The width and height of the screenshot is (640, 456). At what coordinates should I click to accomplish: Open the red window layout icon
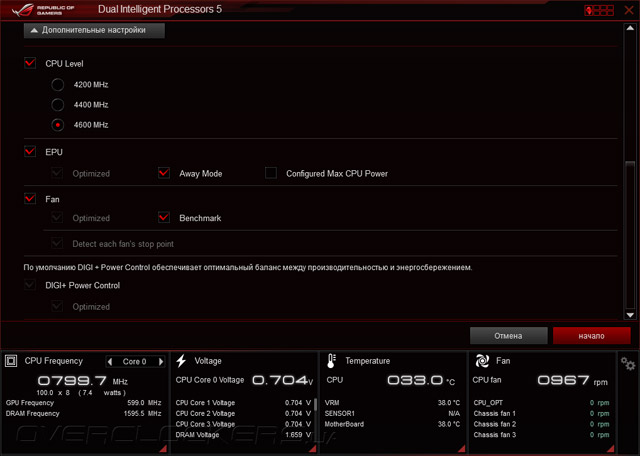(599, 10)
